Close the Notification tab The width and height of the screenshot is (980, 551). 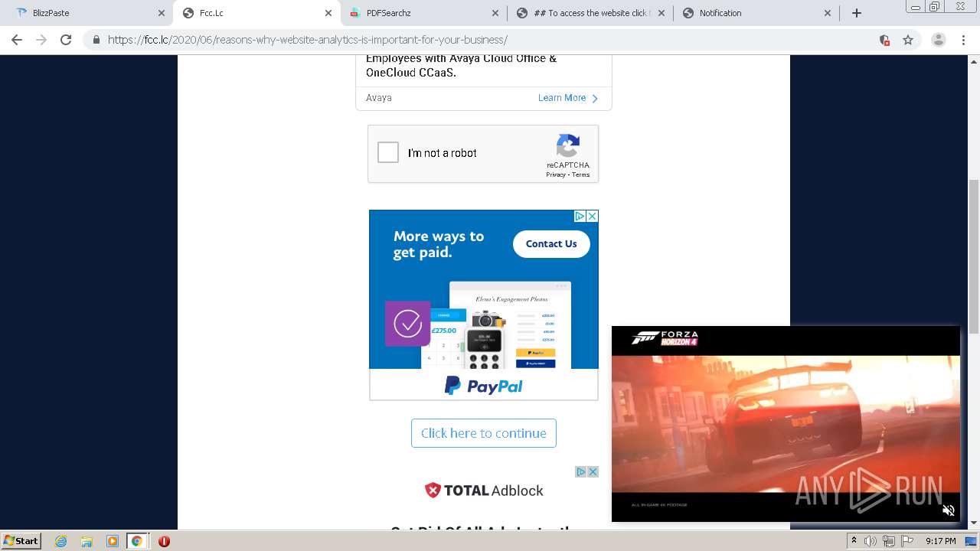click(828, 13)
